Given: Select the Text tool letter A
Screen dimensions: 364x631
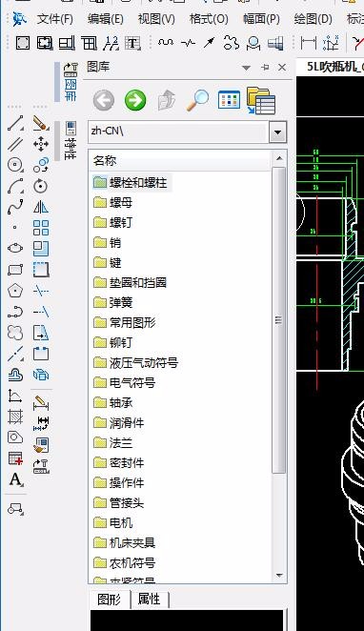Looking at the screenshot, I should [x=15, y=479].
